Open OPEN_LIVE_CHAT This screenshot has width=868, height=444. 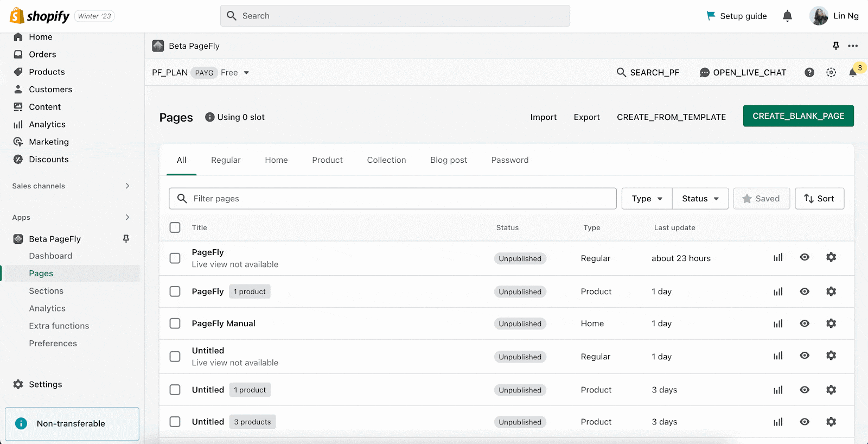click(x=743, y=73)
